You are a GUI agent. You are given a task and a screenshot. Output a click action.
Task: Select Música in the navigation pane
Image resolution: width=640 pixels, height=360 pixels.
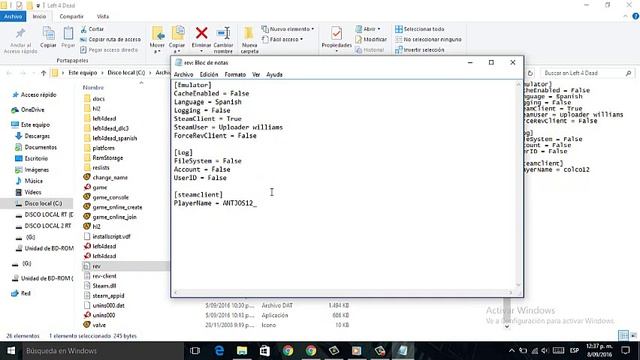click(x=29, y=181)
